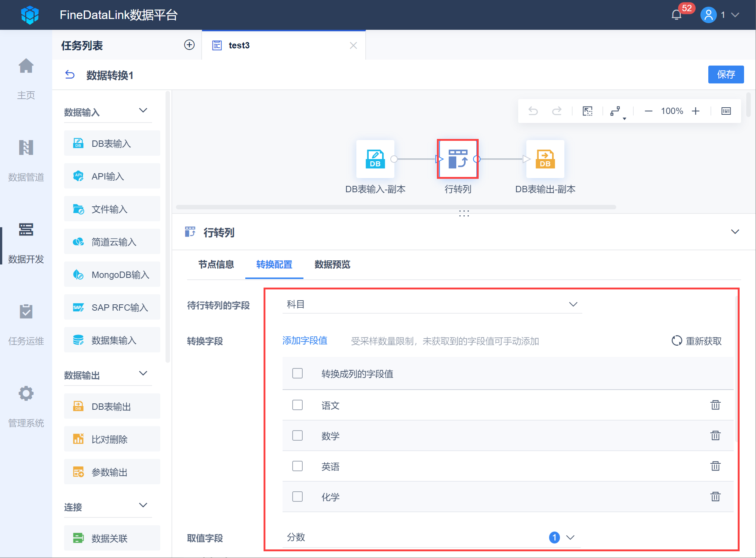
Task: Select the DB表输出-副本 node icon
Action: [545, 159]
